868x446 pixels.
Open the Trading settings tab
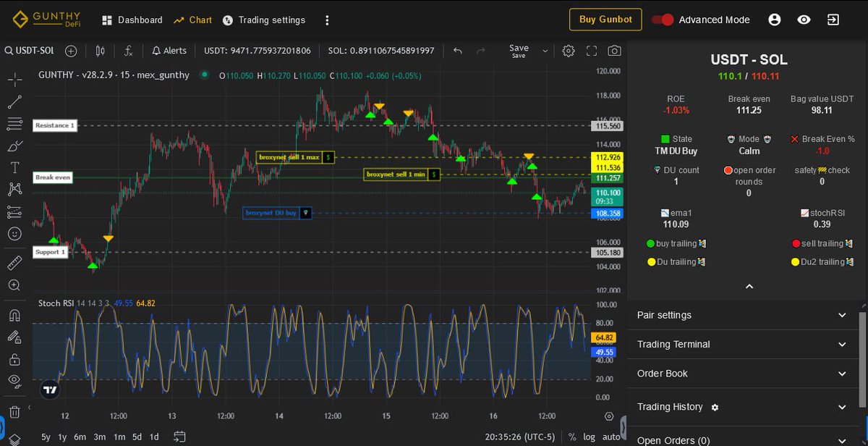pyautogui.click(x=264, y=20)
